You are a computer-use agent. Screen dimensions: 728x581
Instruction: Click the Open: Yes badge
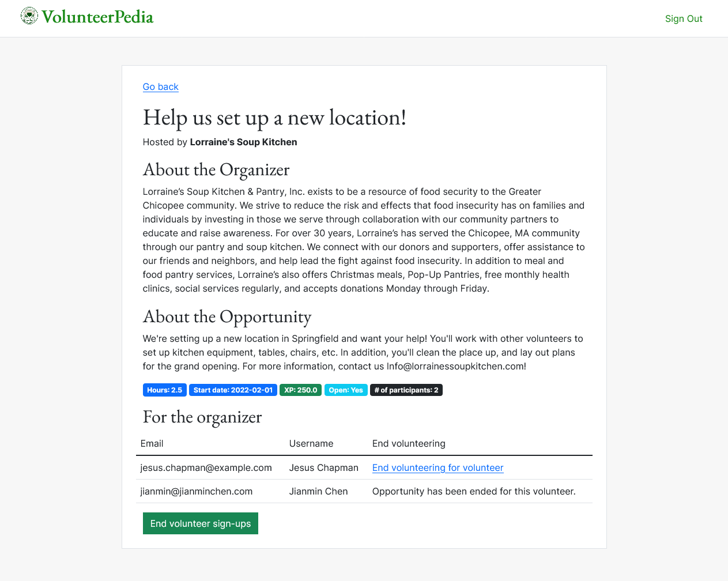point(346,390)
